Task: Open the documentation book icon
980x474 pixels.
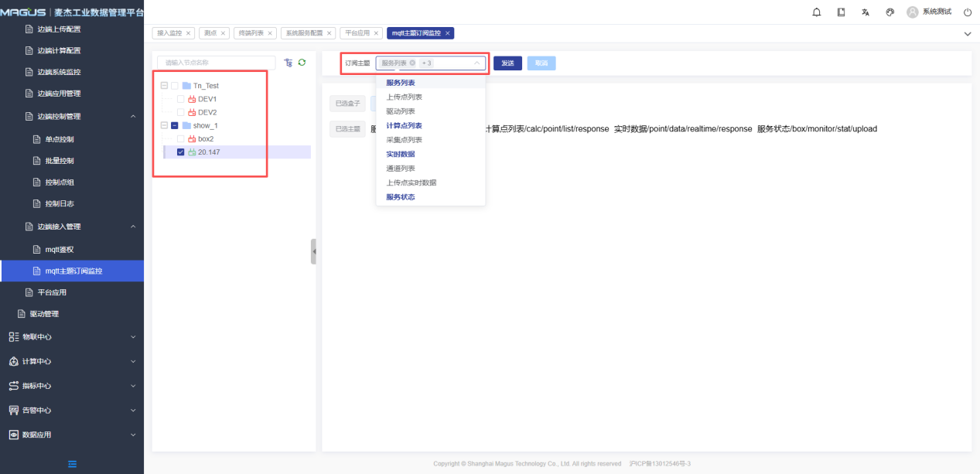Action: click(x=841, y=12)
